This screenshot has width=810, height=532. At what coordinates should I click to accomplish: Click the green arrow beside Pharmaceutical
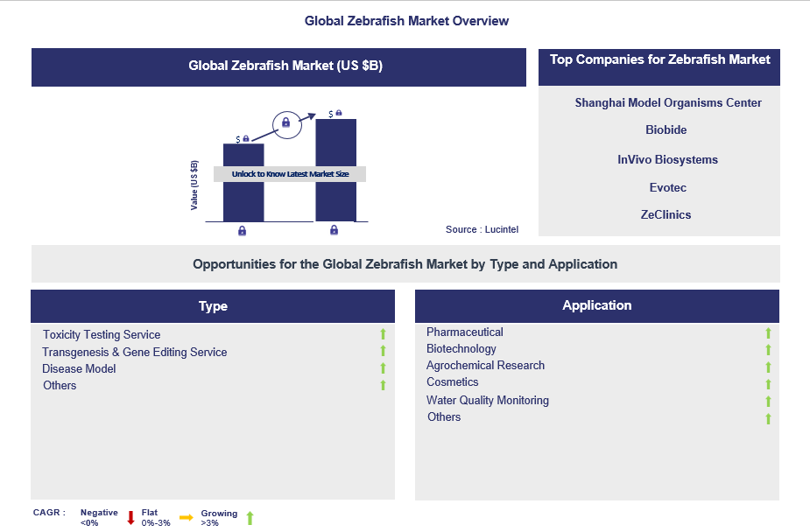[x=768, y=332]
